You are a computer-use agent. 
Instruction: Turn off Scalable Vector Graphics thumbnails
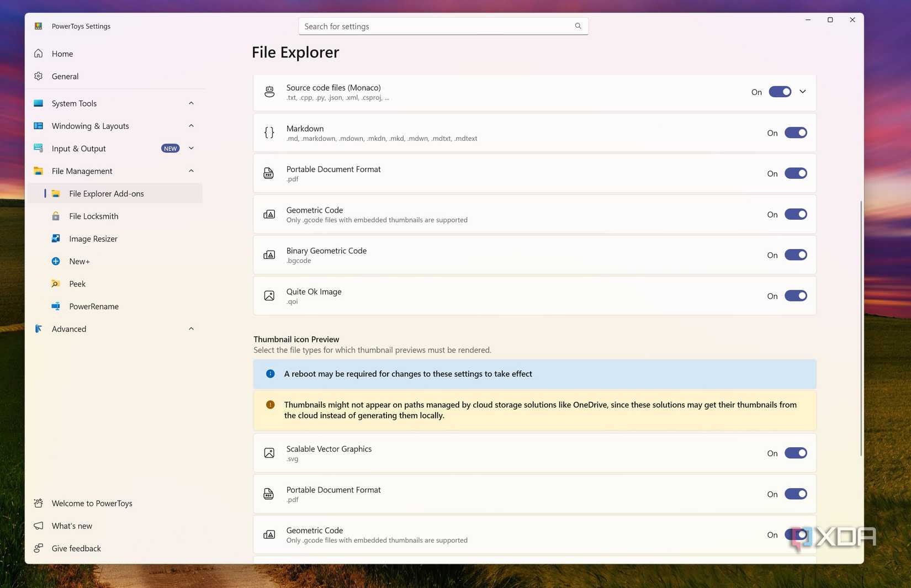coord(796,453)
